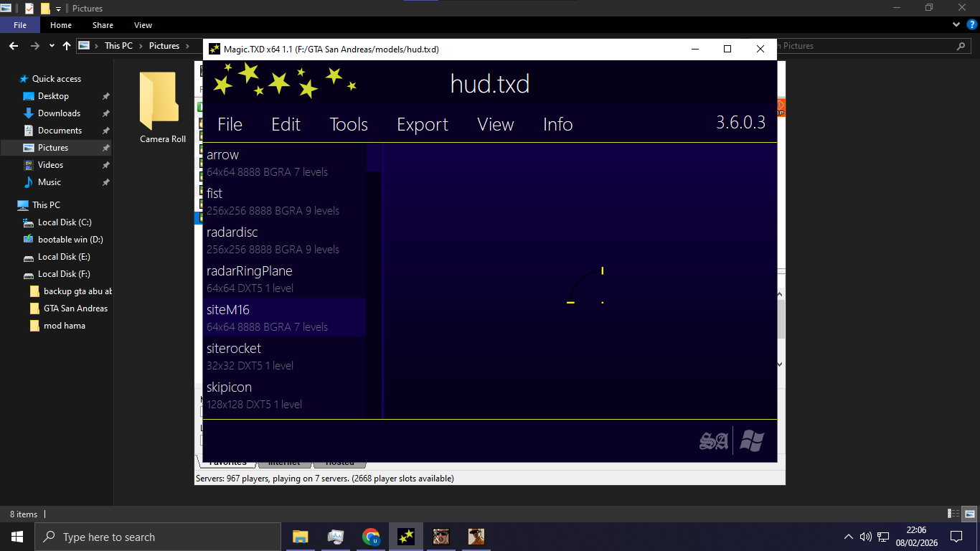This screenshot has width=980, height=551.
Task: Open Downloads in Quick access
Action: click(x=59, y=113)
